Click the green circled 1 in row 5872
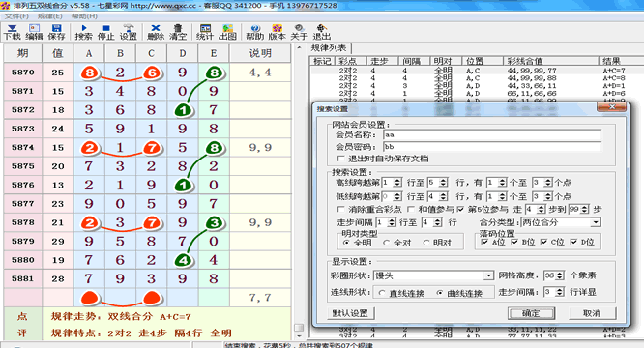 point(183,110)
